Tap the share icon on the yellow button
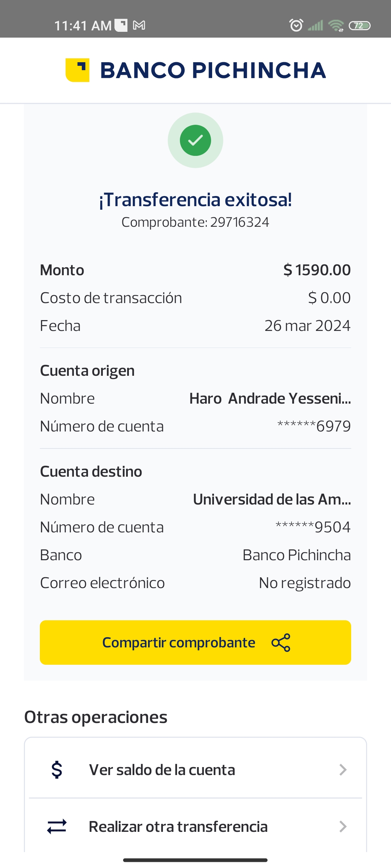 (x=281, y=643)
